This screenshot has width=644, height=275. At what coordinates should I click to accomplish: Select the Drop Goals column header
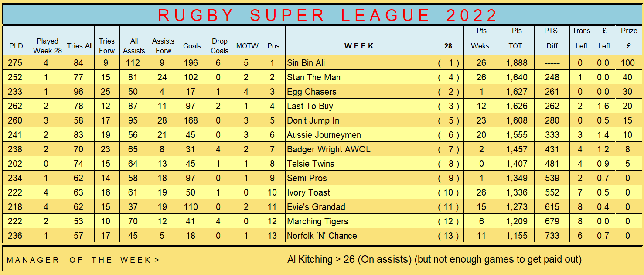pos(219,45)
